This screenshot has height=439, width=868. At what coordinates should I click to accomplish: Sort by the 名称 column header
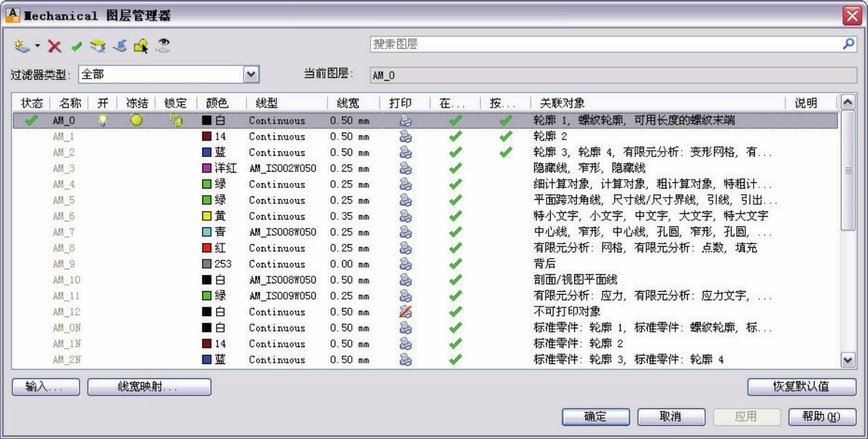pos(70,103)
